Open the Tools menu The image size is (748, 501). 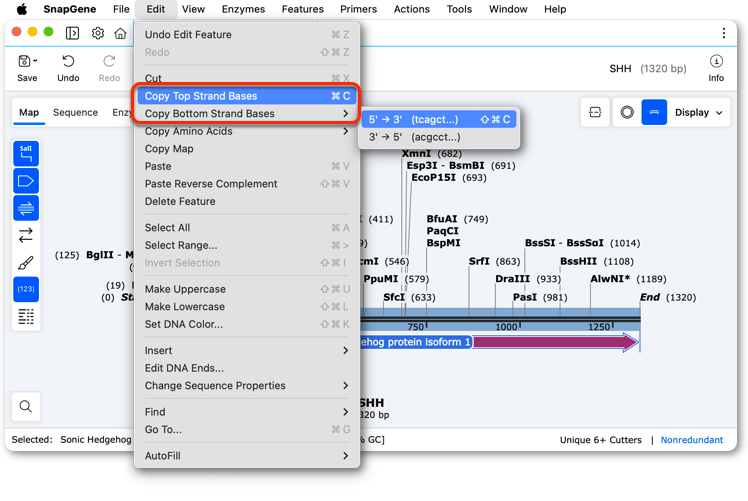(459, 9)
